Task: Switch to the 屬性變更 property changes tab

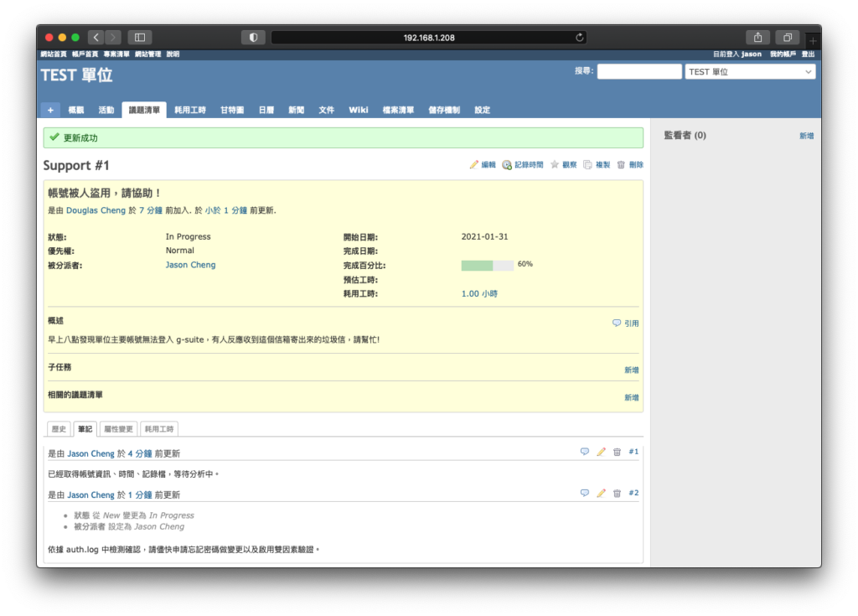Action: pyautogui.click(x=118, y=429)
